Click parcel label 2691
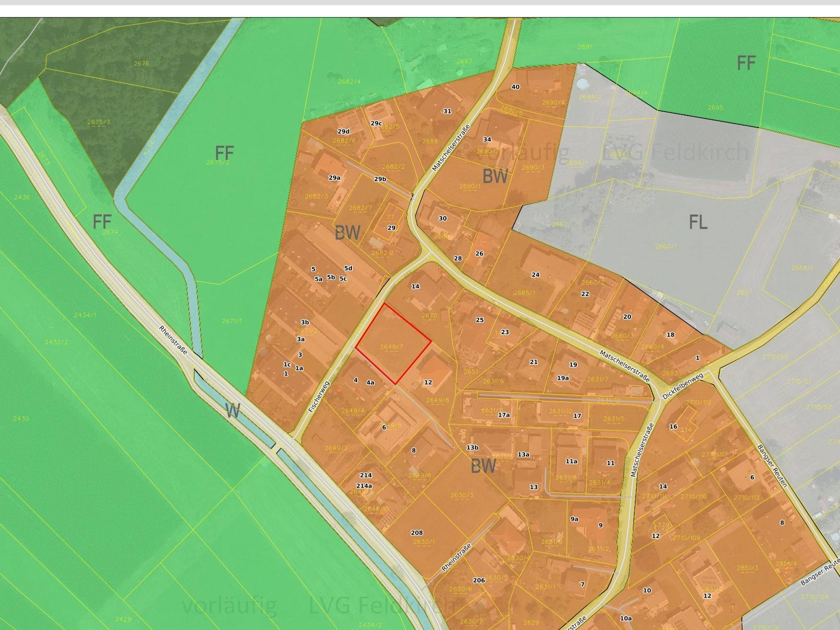840x630 pixels. click(585, 47)
